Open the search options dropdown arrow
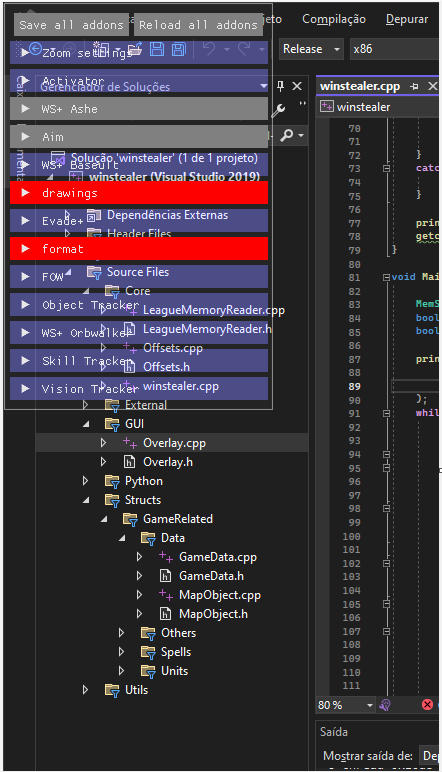The height and width of the screenshot is (772, 442). click(301, 135)
